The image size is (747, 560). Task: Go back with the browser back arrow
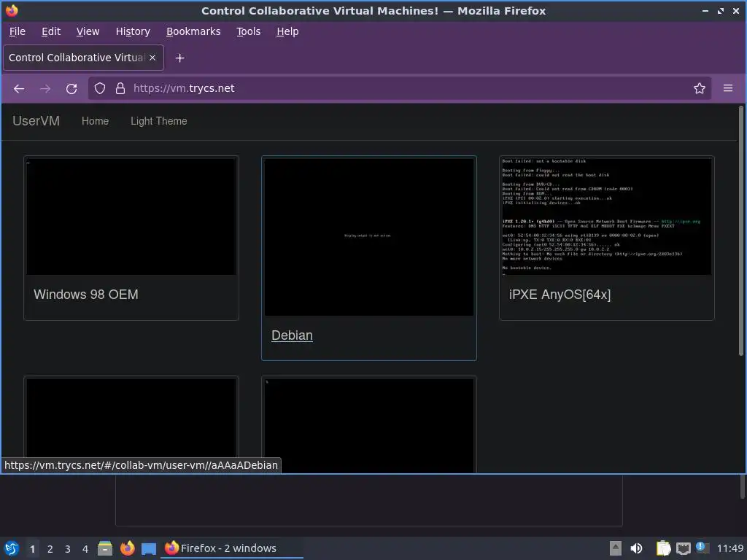point(19,88)
